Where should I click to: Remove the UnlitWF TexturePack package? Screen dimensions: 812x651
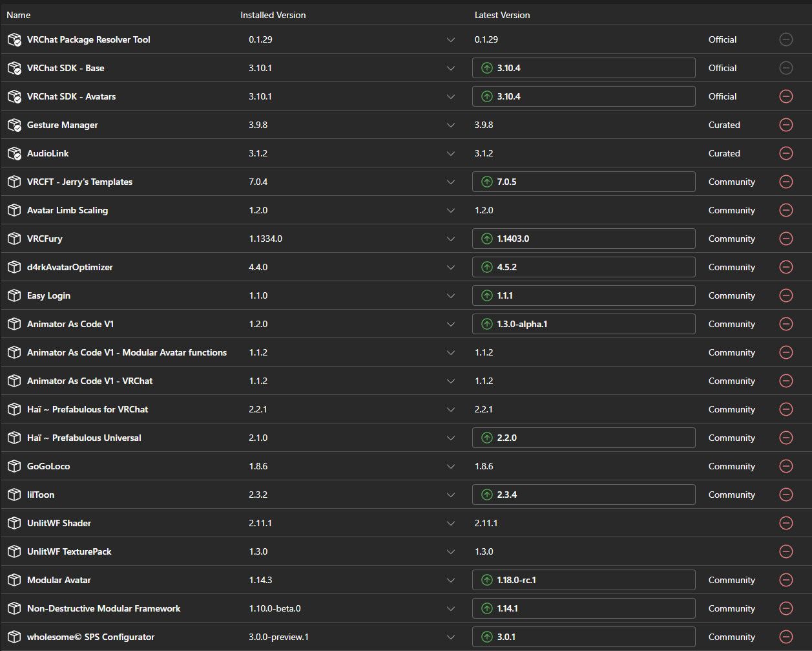coord(786,551)
